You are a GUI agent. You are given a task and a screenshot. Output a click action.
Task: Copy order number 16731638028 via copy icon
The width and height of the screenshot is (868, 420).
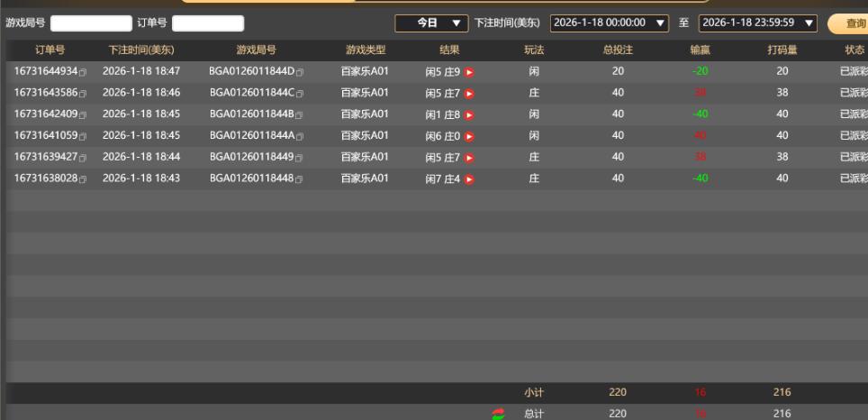click(83, 179)
